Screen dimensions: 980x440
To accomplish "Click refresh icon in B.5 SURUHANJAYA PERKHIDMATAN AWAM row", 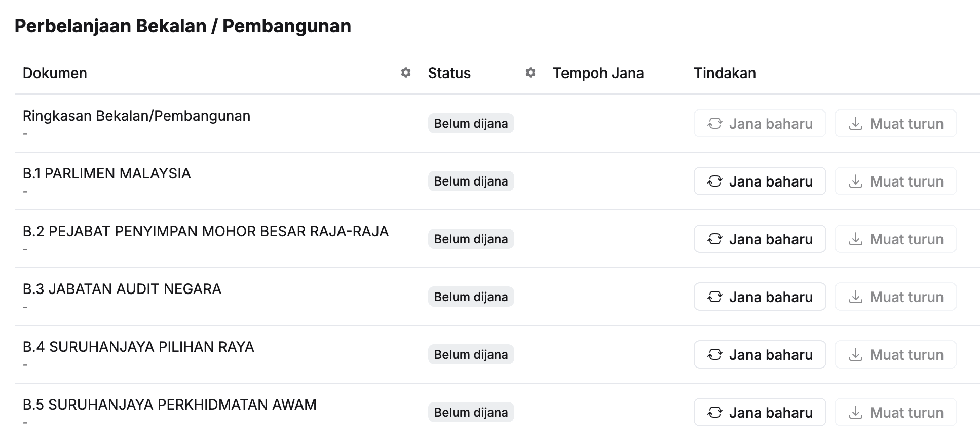I will (x=714, y=413).
